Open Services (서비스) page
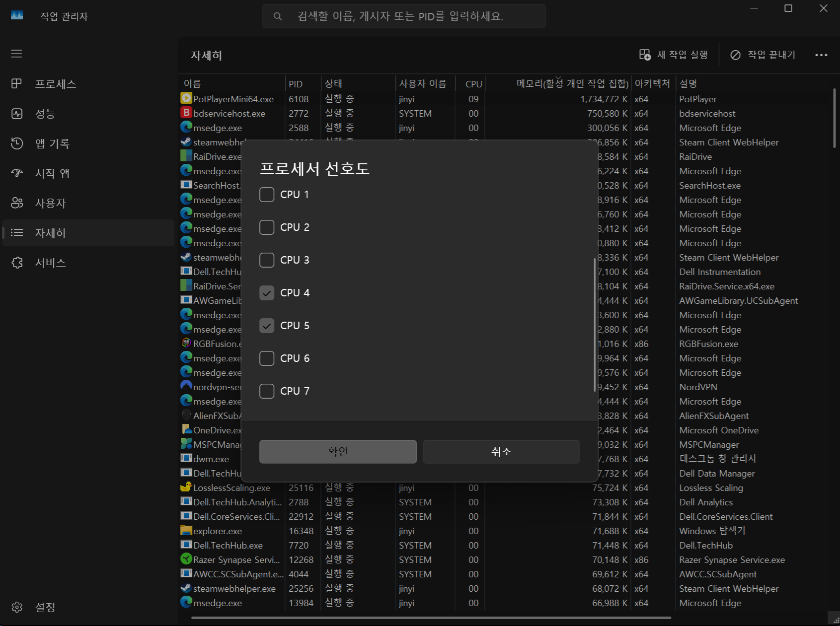Image resolution: width=840 pixels, height=626 pixels. [50, 263]
